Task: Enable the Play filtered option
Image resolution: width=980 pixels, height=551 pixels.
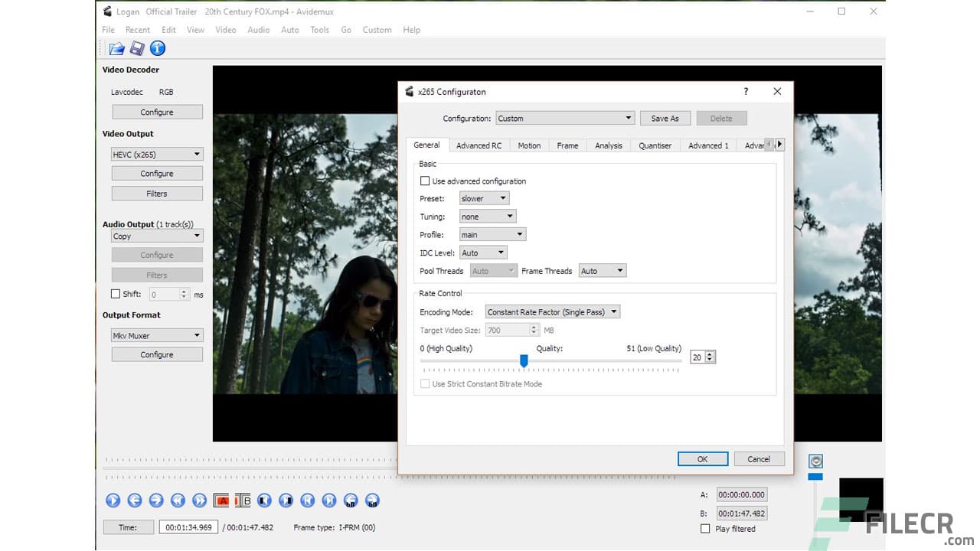Action: 705,529
